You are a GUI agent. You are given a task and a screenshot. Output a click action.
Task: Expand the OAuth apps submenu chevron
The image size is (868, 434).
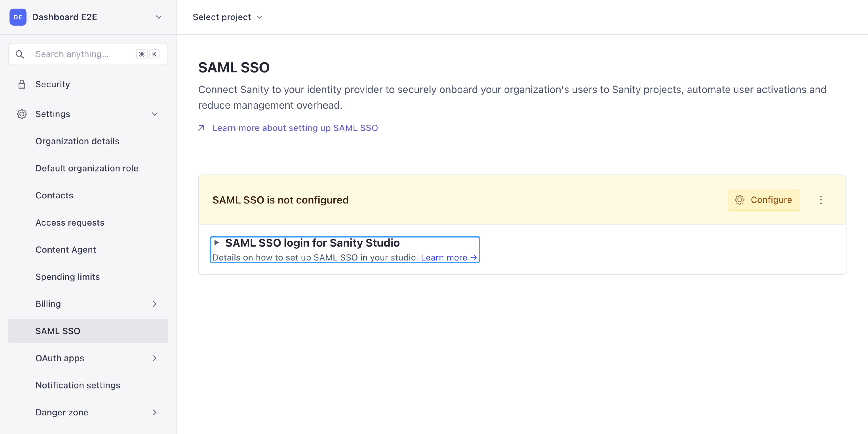click(x=155, y=358)
